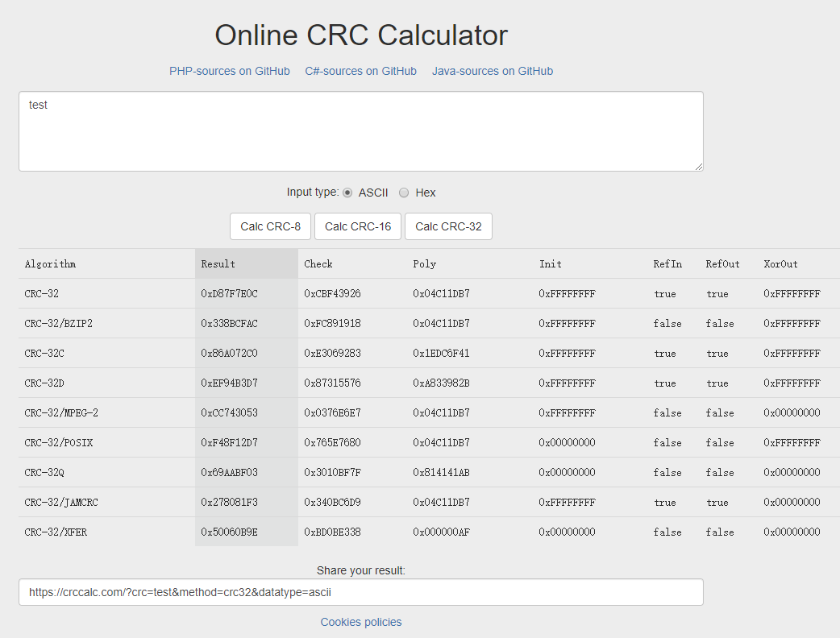840x638 pixels.
Task: Click the 'Share your result:' label
Action: pyautogui.click(x=361, y=570)
